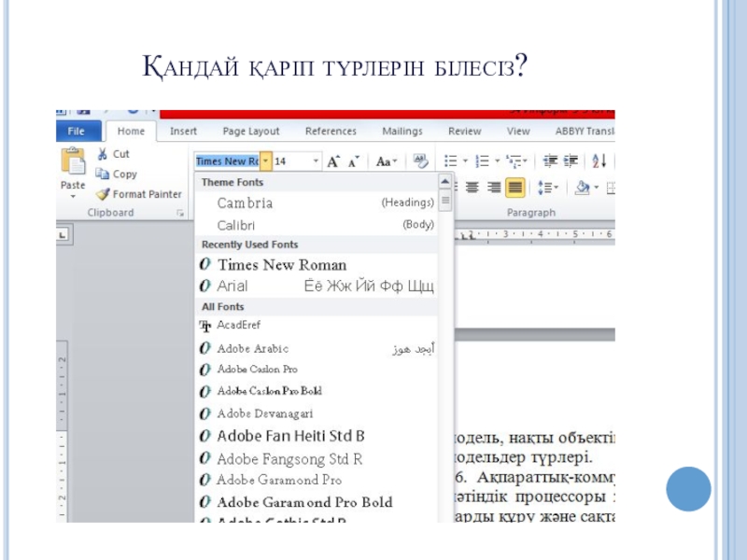Viewport: 747px width, 560px height.
Task: Click the Format Painter brush icon
Action: pyautogui.click(x=103, y=194)
